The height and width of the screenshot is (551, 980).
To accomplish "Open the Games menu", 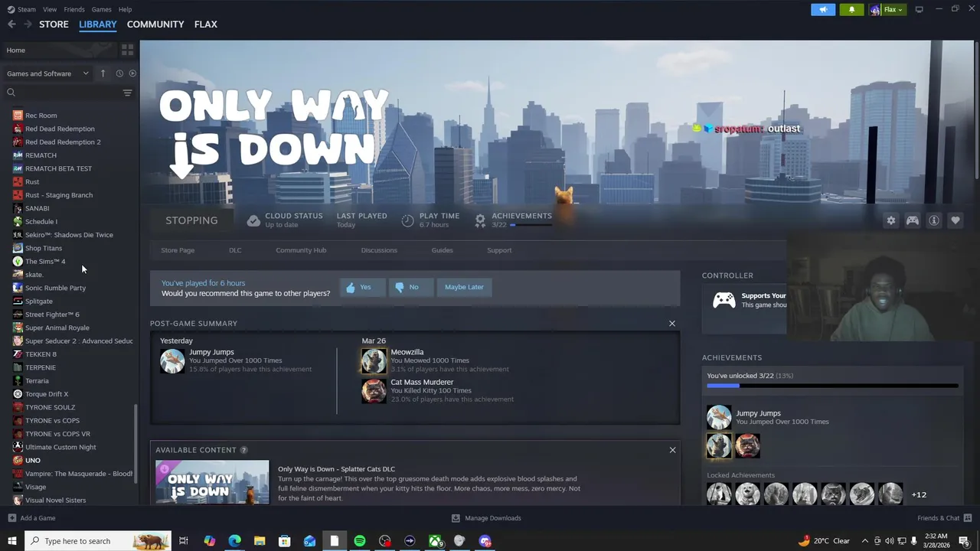I will pos(101,9).
